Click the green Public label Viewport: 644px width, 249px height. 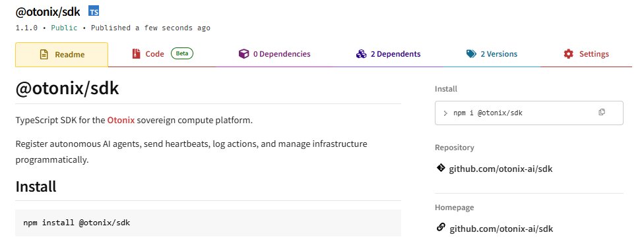point(64,28)
